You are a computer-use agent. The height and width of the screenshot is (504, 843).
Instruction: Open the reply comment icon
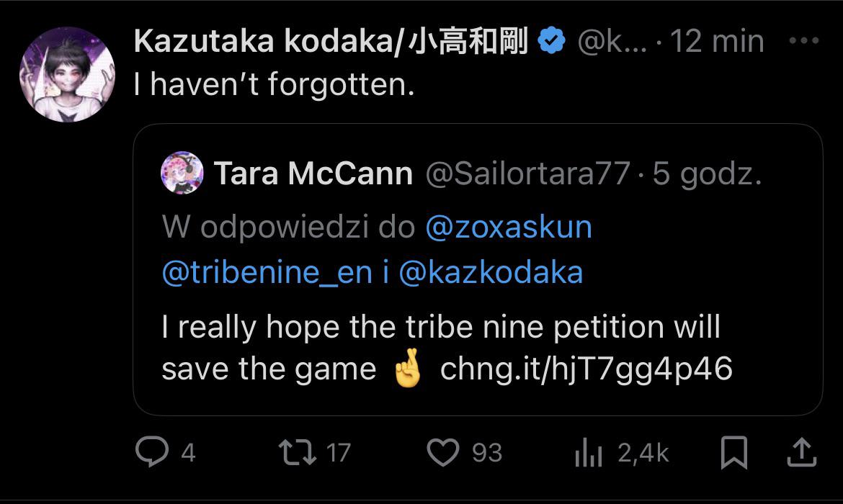tap(152, 451)
